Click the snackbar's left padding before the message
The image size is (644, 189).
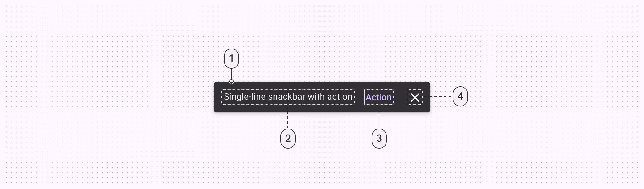point(218,97)
